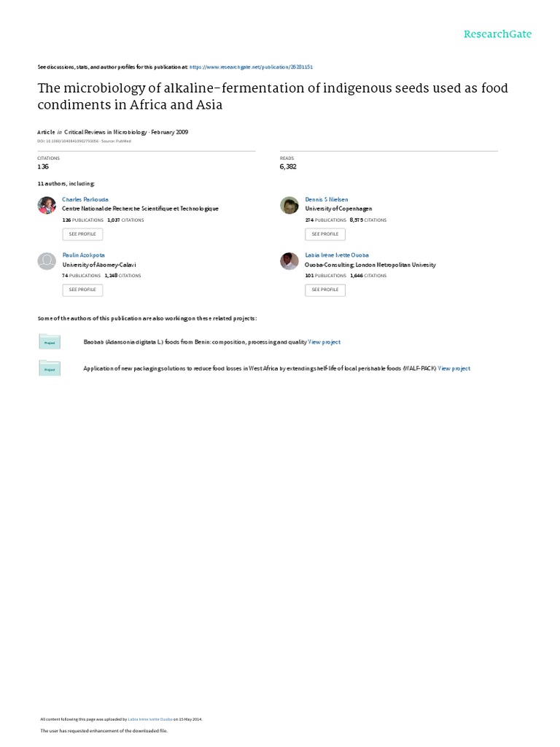Image resolution: width=560 pixels, height=747 pixels.
Task: Click See Profile under Charles Parkouda
Action: pos(82,234)
